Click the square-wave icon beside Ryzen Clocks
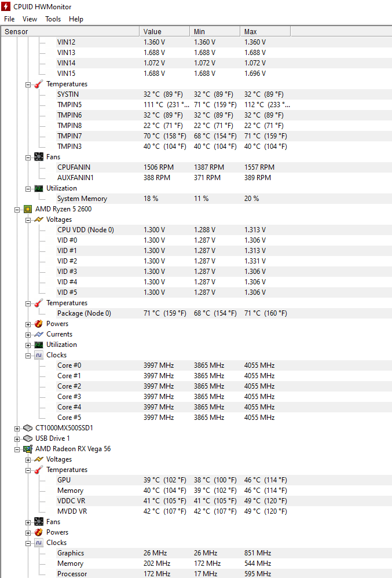This screenshot has height=578, width=392. click(39, 356)
